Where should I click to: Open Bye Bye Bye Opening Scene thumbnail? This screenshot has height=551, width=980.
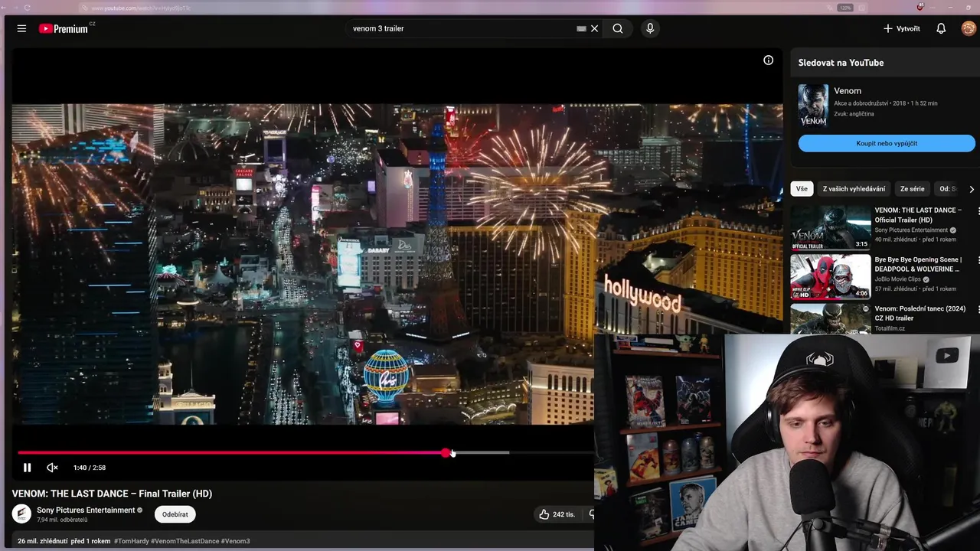pos(831,276)
